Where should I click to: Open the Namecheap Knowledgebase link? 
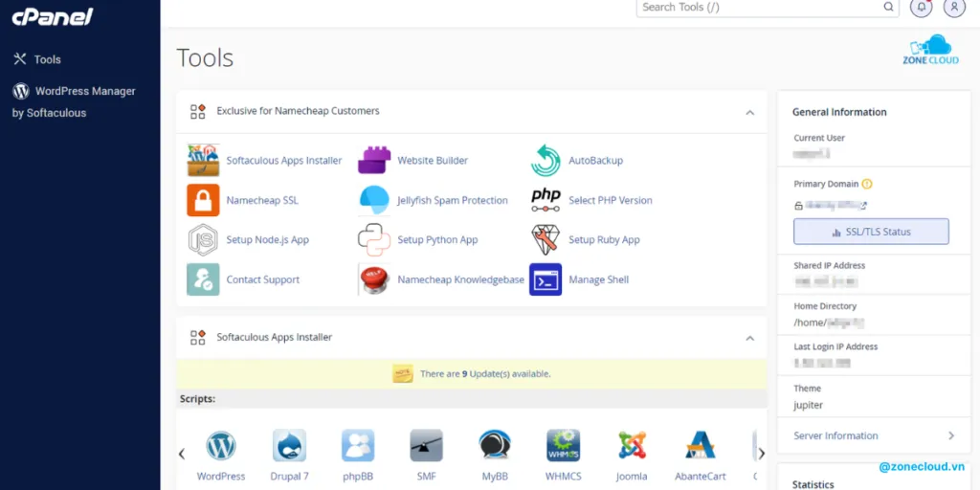(460, 279)
